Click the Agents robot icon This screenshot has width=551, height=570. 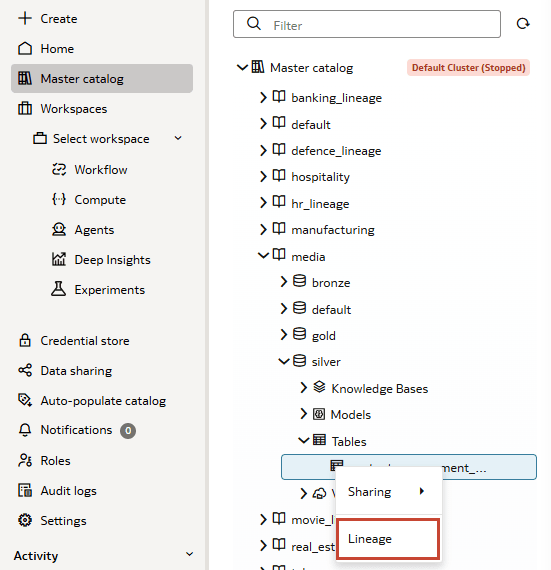[x=59, y=229]
